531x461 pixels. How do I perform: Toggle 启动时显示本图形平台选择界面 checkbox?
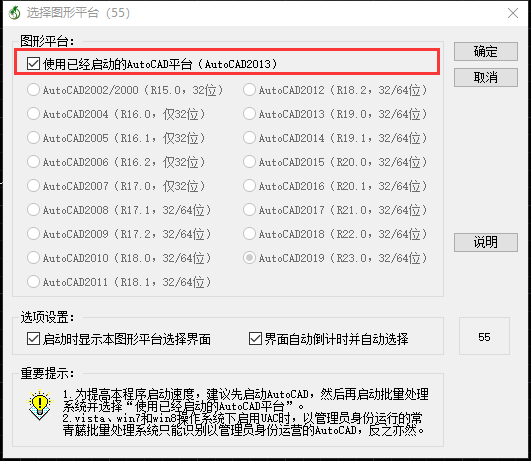(x=34, y=339)
